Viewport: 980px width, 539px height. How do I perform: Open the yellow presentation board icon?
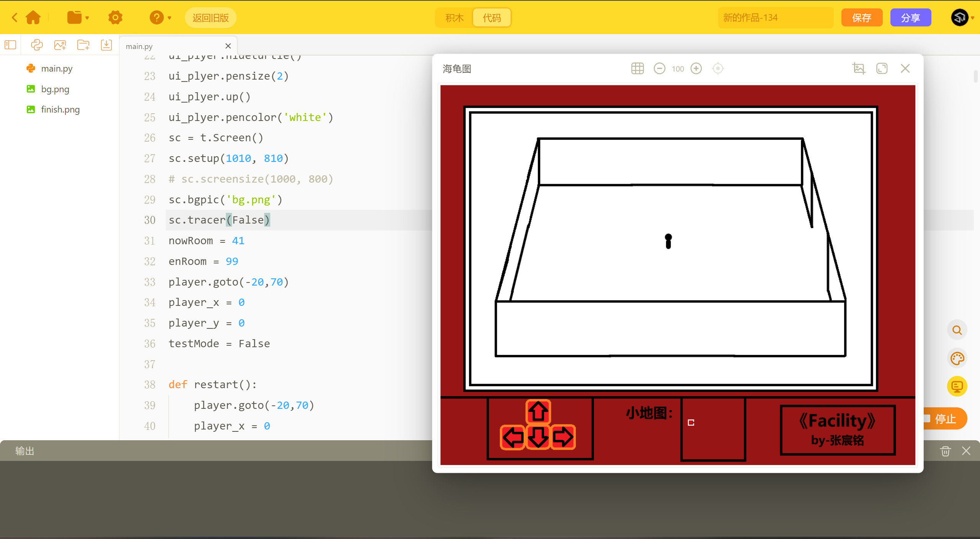(x=957, y=386)
